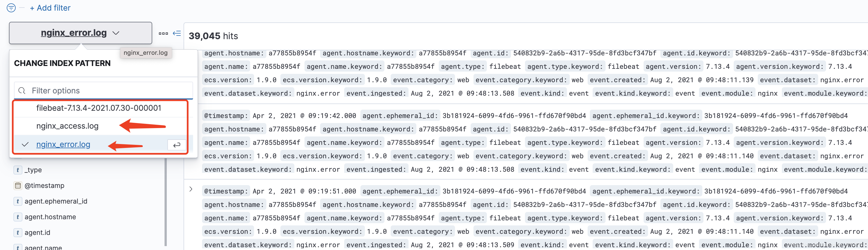Click the date type icon next to @timestamp
868x250 pixels.
(x=18, y=186)
